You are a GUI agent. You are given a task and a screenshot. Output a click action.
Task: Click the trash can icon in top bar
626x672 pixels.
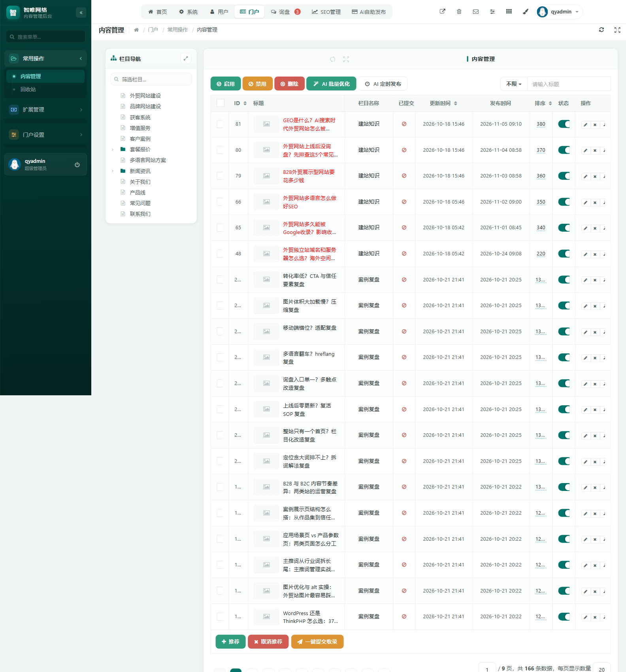pos(459,11)
